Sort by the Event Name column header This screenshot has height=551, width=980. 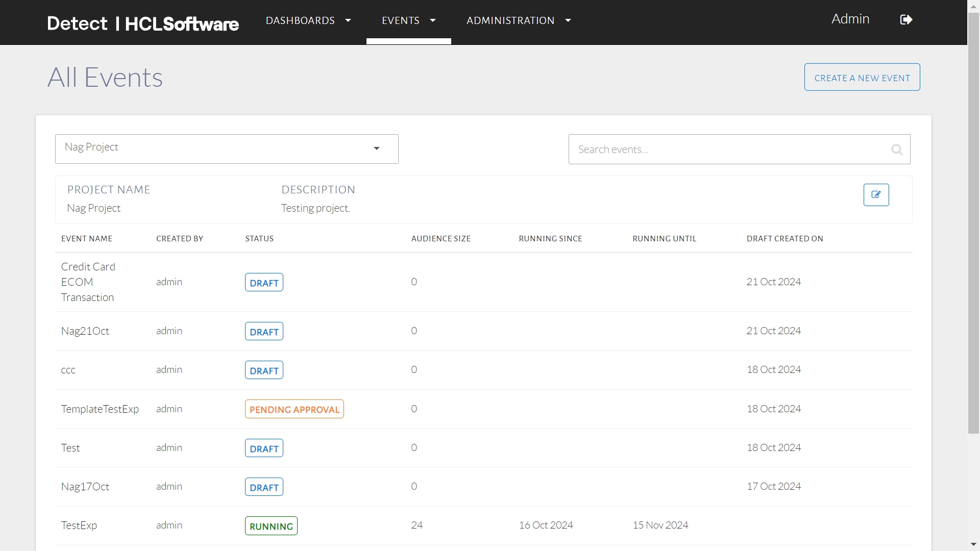click(87, 239)
